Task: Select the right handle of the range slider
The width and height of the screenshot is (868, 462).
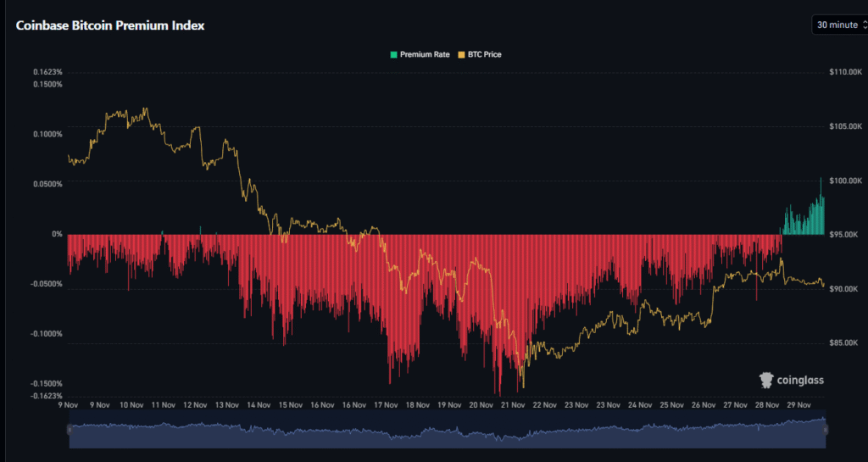Action: coord(826,431)
